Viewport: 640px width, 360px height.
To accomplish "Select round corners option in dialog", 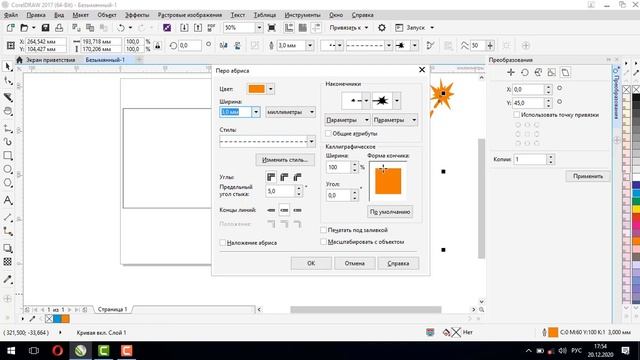I will point(284,177).
